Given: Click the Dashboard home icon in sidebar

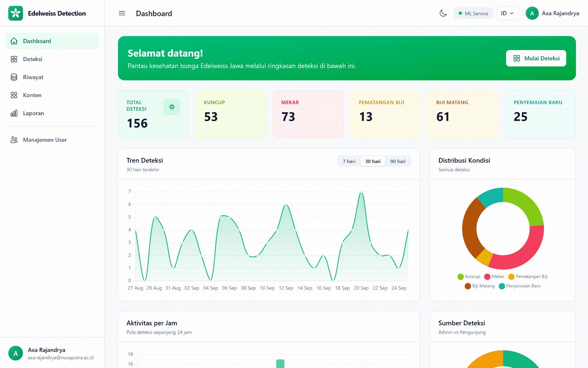Looking at the screenshot, I should coord(14,41).
